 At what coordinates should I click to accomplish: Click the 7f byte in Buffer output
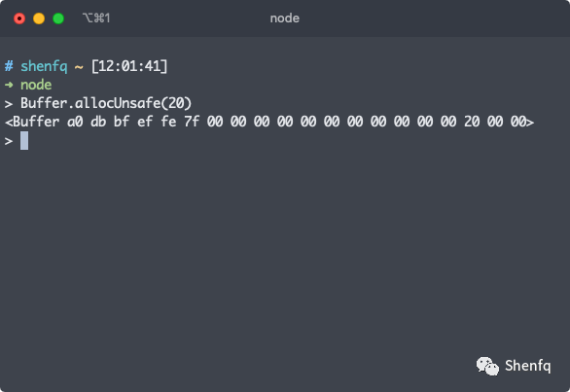pos(192,122)
